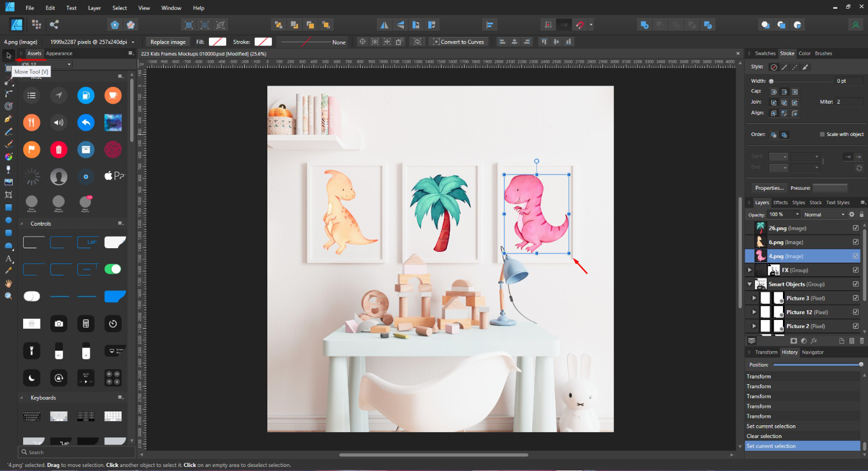The width and height of the screenshot is (868, 471).
Task: Toggle visibility of the Picture 12 layer
Action: point(856,312)
